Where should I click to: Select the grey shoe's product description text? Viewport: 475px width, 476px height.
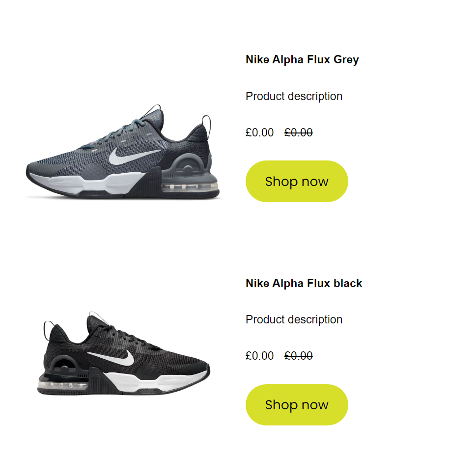[294, 96]
